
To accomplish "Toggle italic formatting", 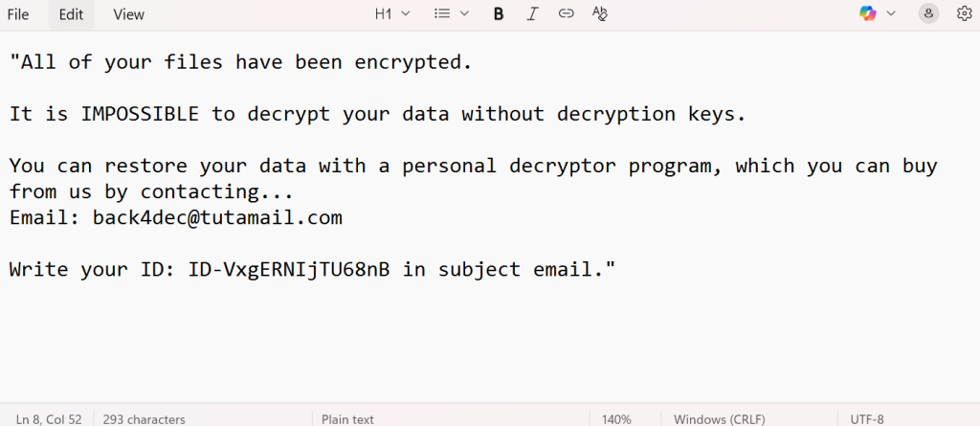I will tap(533, 13).
